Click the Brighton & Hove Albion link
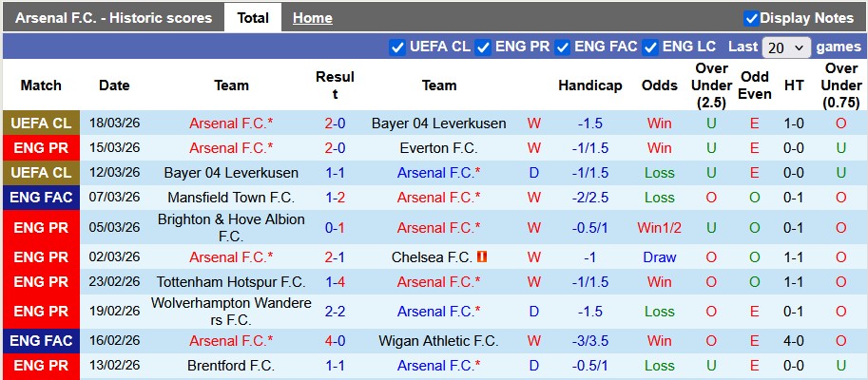Viewport: 868px width, 380px height. (x=231, y=228)
